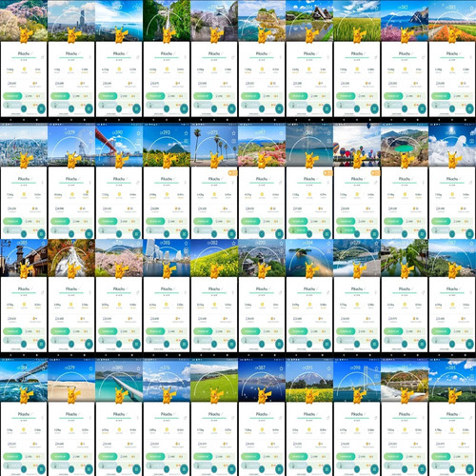The image size is (476, 476).
Task: Tap new attack button on hot-air-balloon Pikachu
Action: pyautogui.click(x=346, y=229)
